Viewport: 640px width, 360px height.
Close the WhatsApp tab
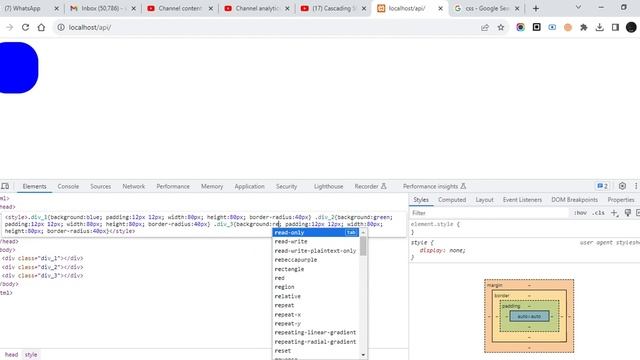click(56, 8)
